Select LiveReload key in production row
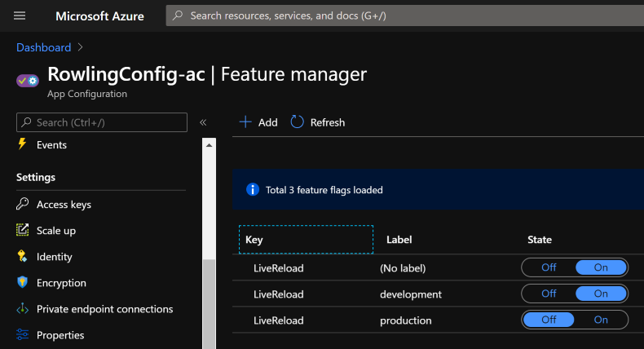Viewport: 644px width, 349px height. (x=279, y=320)
